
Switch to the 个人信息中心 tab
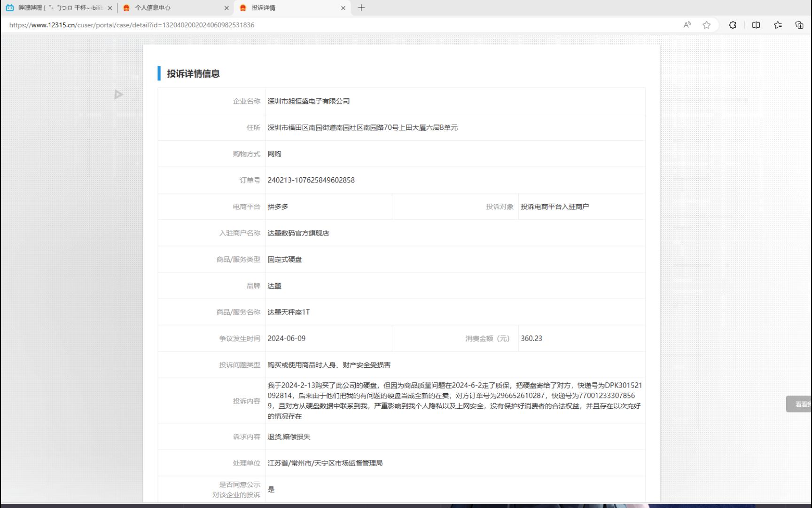[x=175, y=8]
